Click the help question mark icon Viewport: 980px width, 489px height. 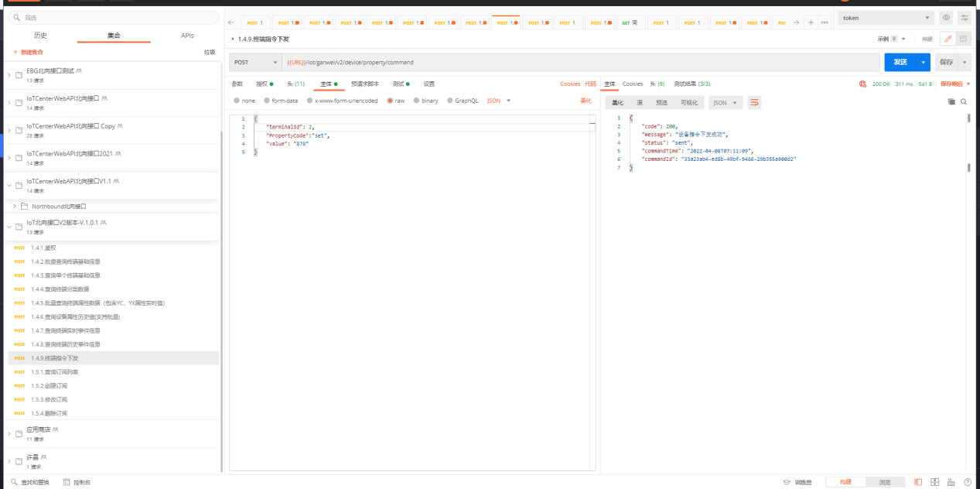tap(967, 482)
